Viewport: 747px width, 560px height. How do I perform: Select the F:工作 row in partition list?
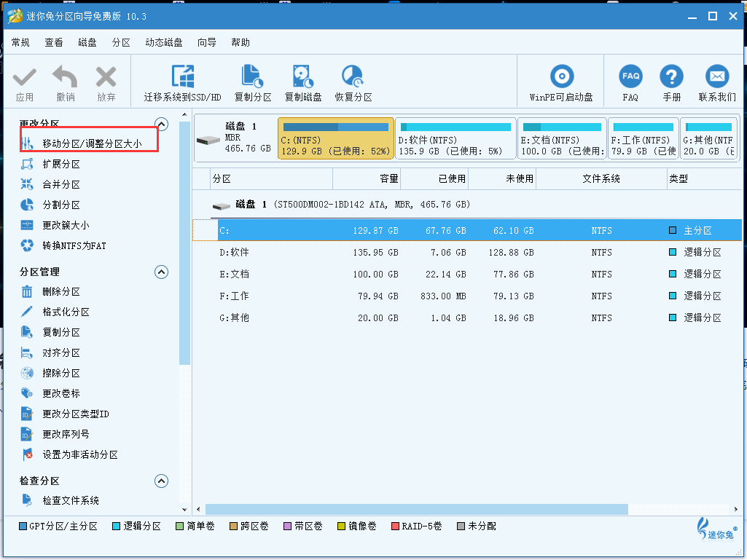[467, 296]
